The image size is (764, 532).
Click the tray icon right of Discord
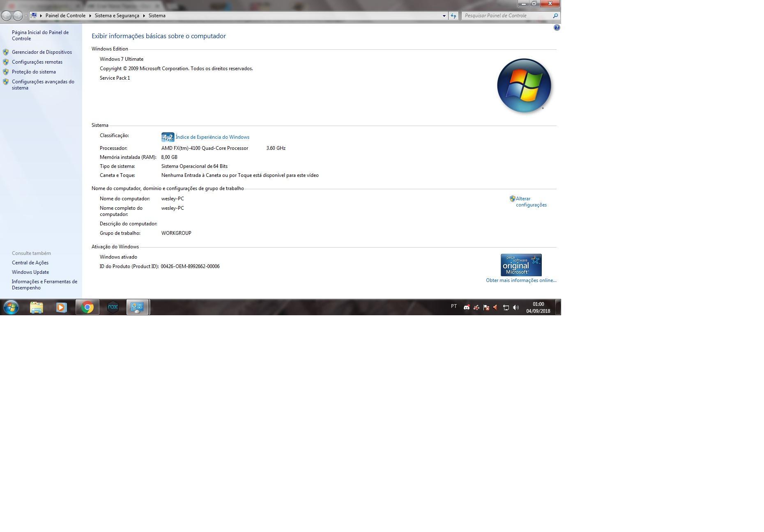476,307
